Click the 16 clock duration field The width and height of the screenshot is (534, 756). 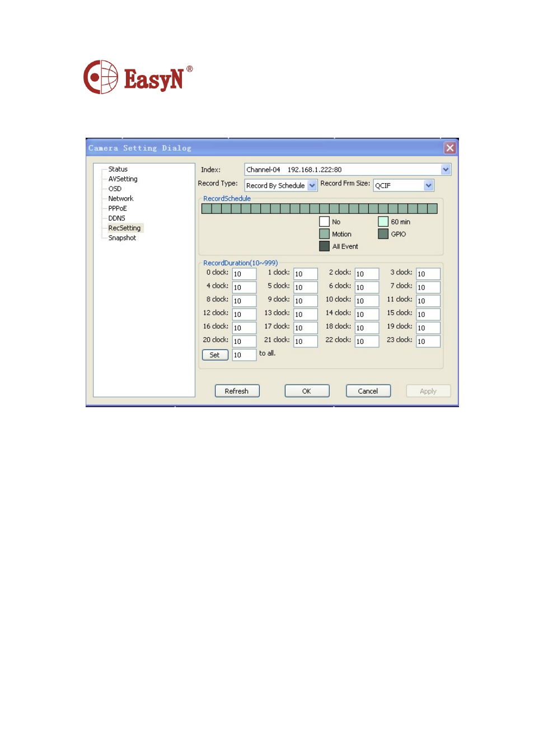(x=244, y=328)
